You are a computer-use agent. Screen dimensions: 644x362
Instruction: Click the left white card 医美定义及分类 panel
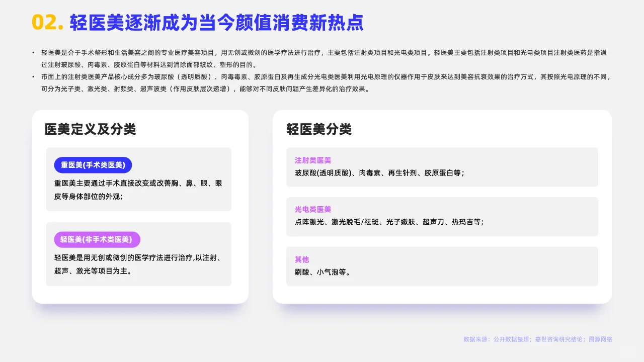pyautogui.click(x=140, y=206)
